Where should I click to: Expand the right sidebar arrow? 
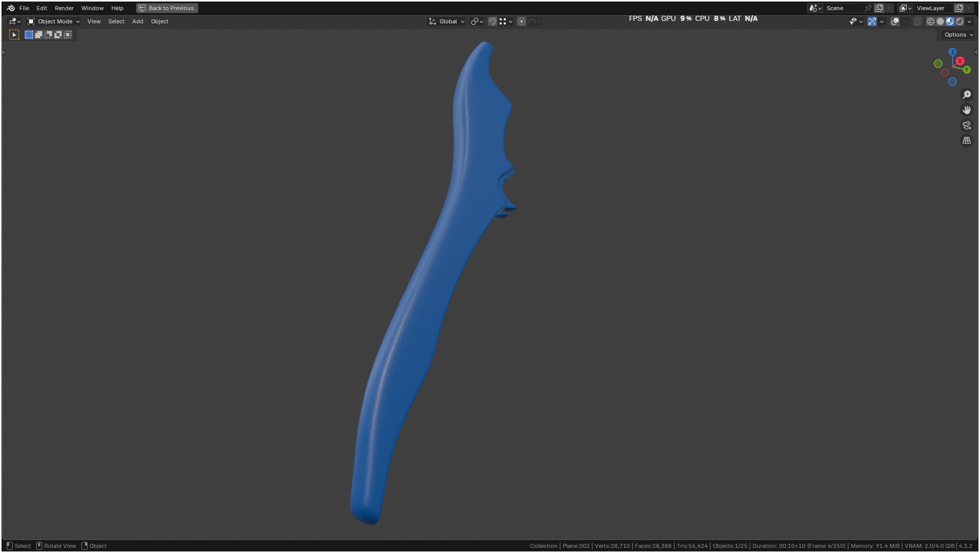pyautogui.click(x=976, y=52)
